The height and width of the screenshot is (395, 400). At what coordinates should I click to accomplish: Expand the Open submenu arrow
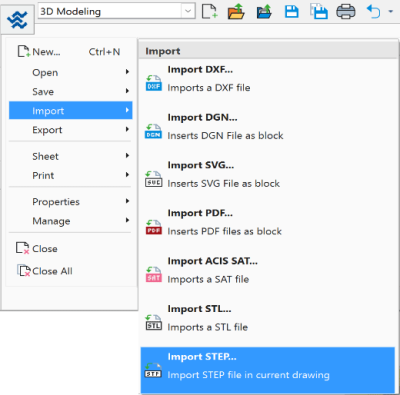coord(127,72)
